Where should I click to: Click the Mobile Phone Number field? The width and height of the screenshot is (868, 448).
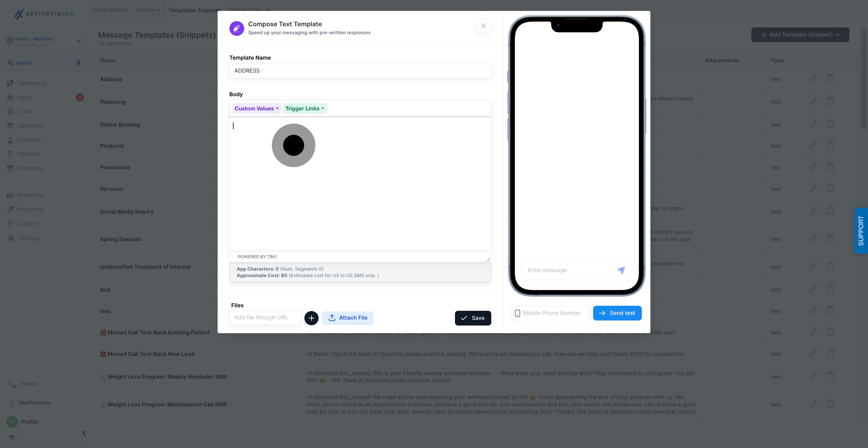[551, 313]
